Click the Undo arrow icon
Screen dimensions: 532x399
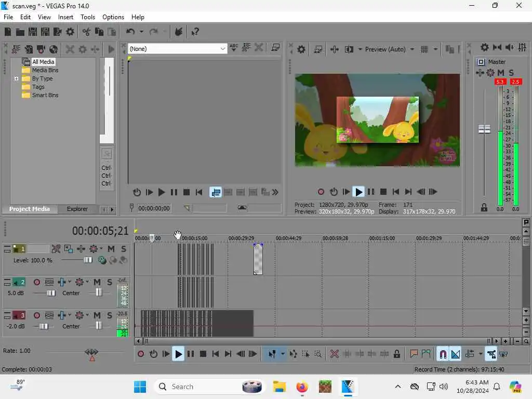pyautogui.click(x=130, y=32)
